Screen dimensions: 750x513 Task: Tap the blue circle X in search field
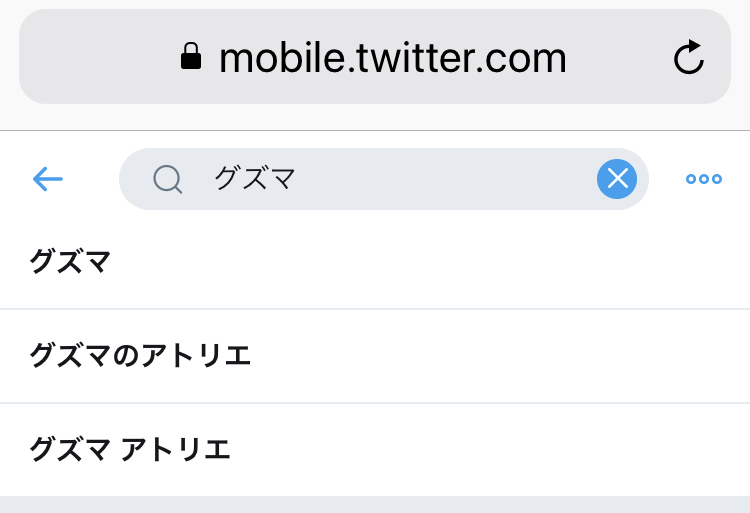coord(617,179)
